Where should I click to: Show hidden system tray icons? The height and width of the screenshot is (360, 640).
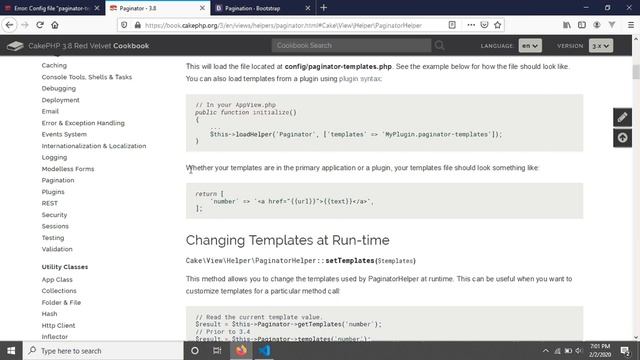pyautogui.click(x=545, y=351)
